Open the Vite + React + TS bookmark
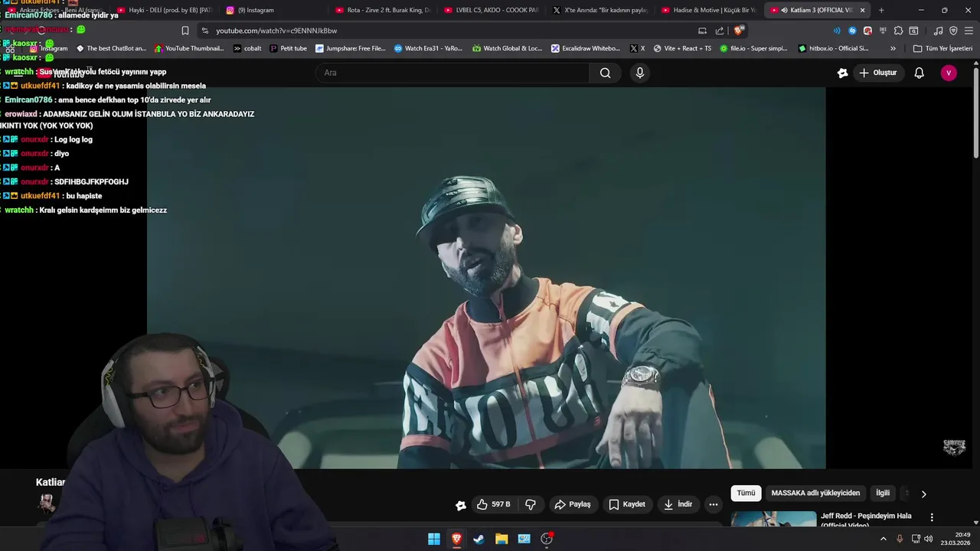Image resolution: width=980 pixels, height=551 pixels. click(682, 48)
